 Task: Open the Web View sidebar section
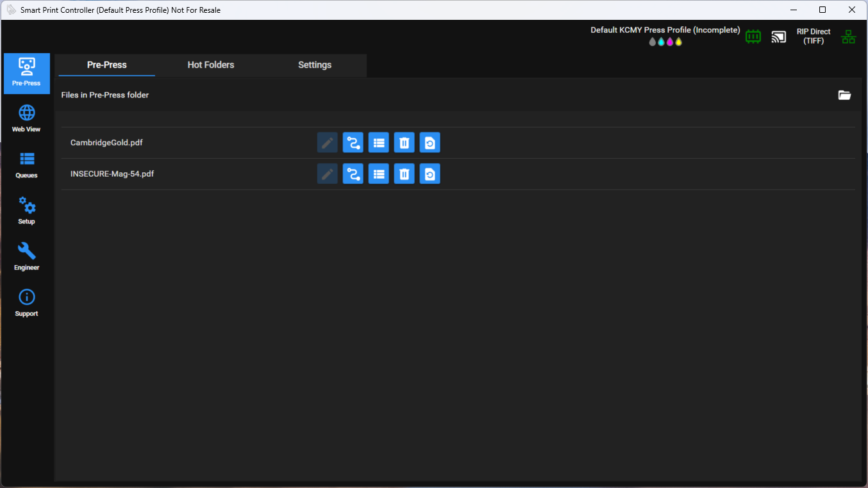(26, 119)
